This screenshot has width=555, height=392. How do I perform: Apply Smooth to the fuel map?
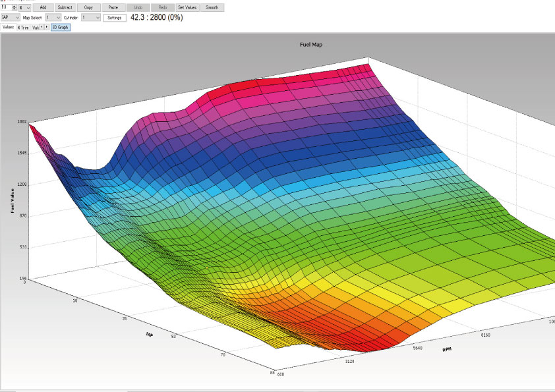(212, 7)
